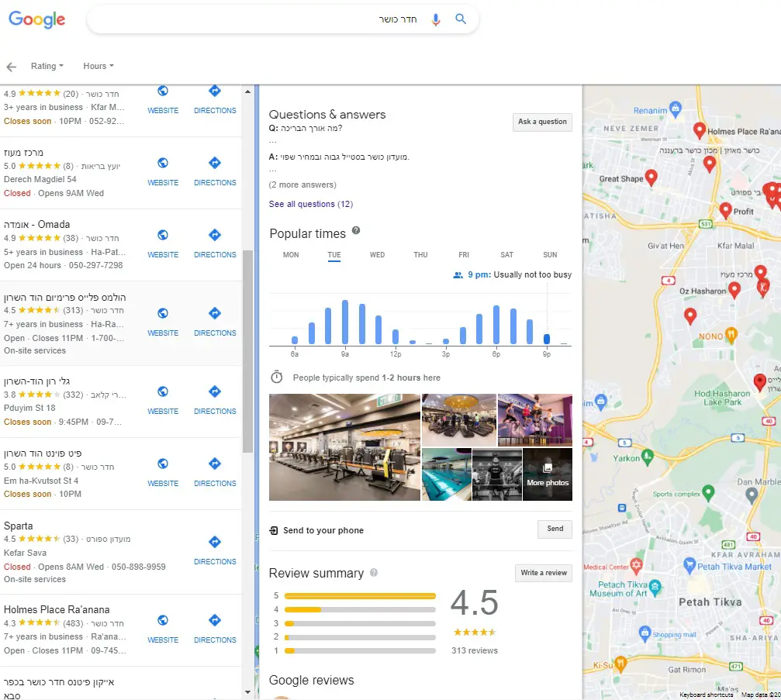Select the TUE popular times tab
The height and width of the screenshot is (700, 781).
point(334,255)
